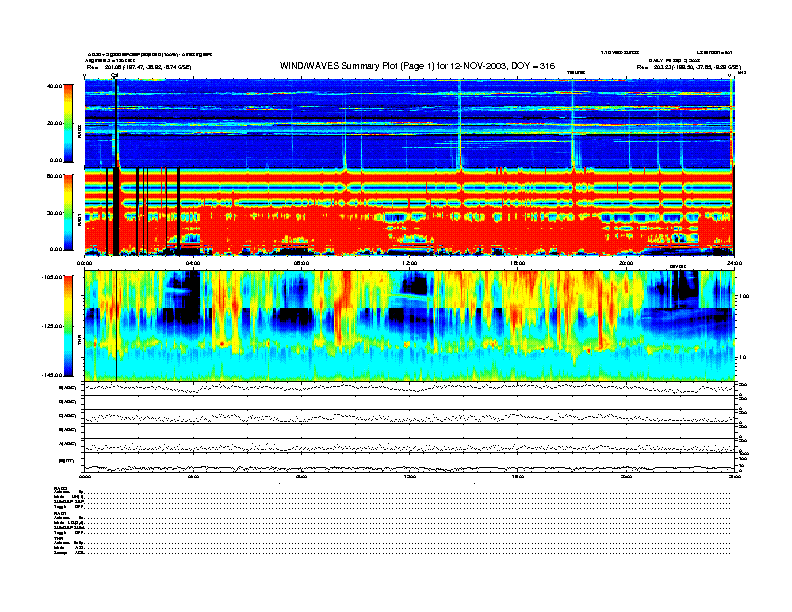This screenshot has width=792, height=612.
Task: Click the 08:00 time label below RAD1
Action: [x=301, y=263]
